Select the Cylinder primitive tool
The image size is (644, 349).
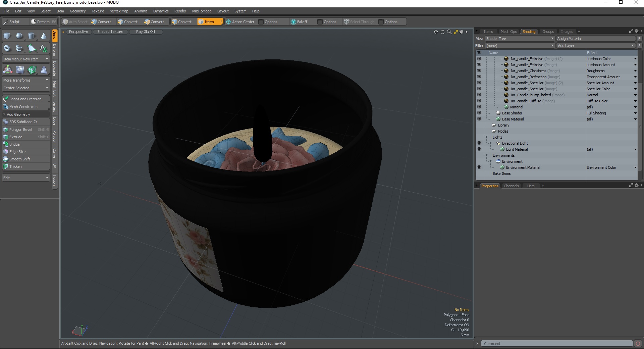pos(32,36)
